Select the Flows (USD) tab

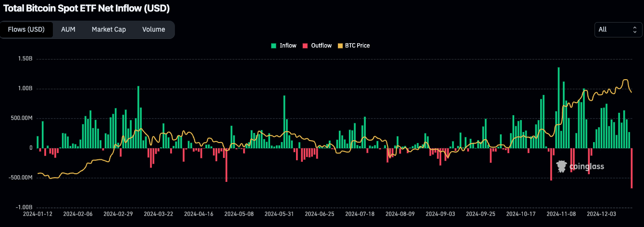pos(26,29)
